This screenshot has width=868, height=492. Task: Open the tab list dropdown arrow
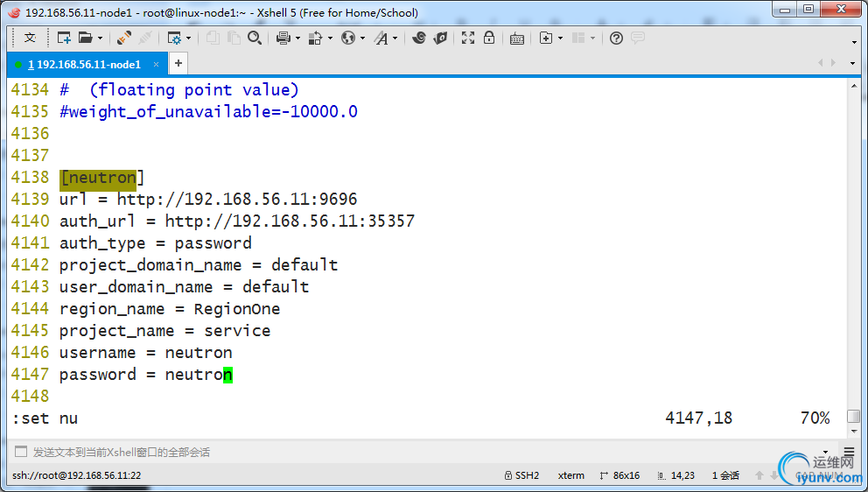click(852, 64)
